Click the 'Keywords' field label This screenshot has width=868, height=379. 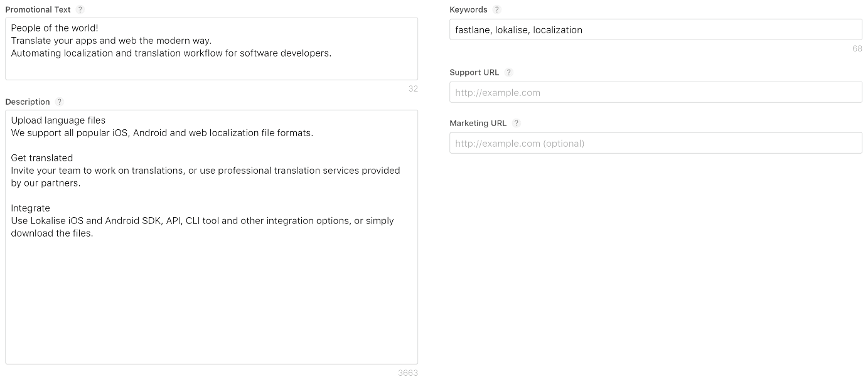[x=468, y=10]
